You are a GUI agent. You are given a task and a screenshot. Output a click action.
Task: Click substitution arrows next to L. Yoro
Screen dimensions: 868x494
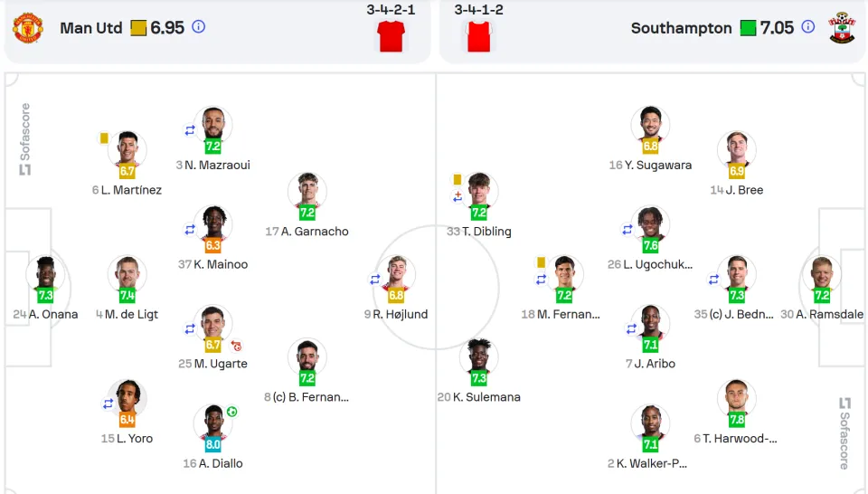pos(108,404)
